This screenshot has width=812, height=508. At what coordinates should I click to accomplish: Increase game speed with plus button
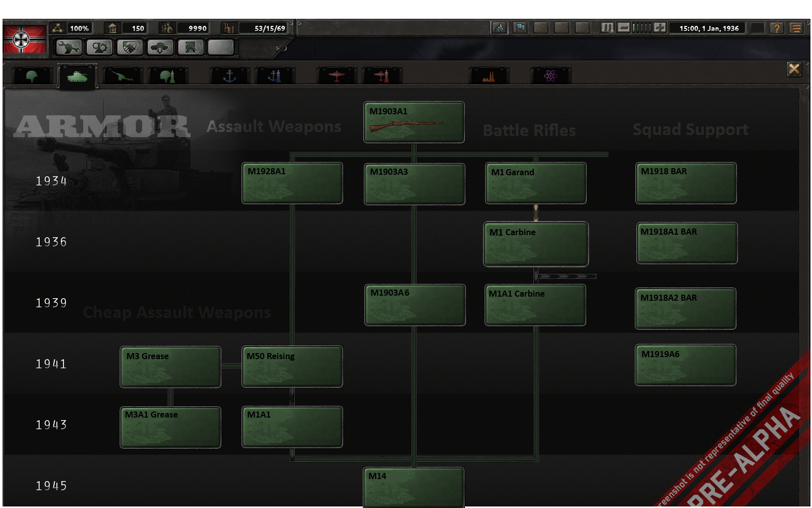pyautogui.click(x=660, y=28)
